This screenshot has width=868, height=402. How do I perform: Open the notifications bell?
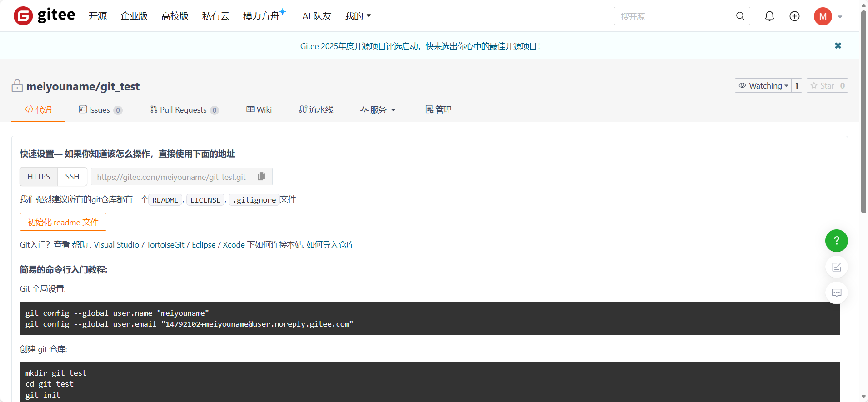click(x=769, y=16)
